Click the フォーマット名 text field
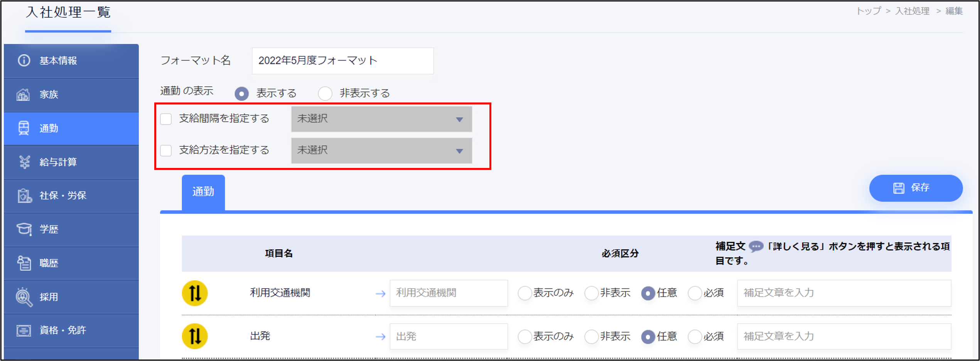 [x=342, y=61]
